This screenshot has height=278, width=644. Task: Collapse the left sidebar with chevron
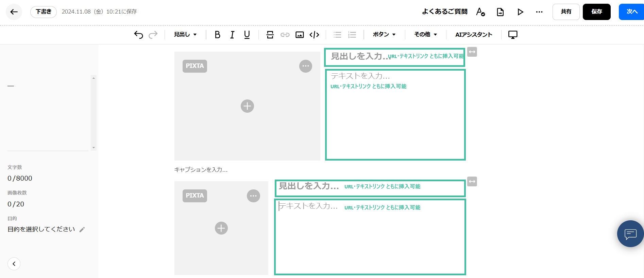pos(14,264)
